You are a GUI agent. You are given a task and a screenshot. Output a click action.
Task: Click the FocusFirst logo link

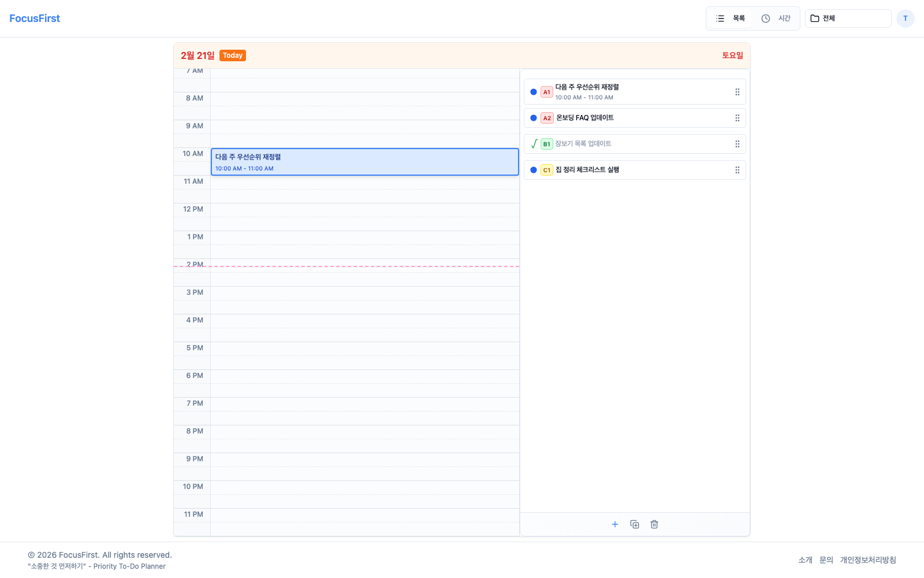35,18
